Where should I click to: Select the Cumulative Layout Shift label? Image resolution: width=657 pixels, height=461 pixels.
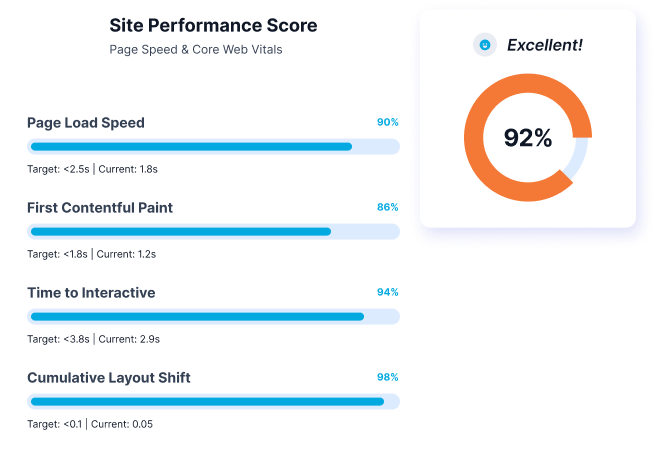click(109, 378)
